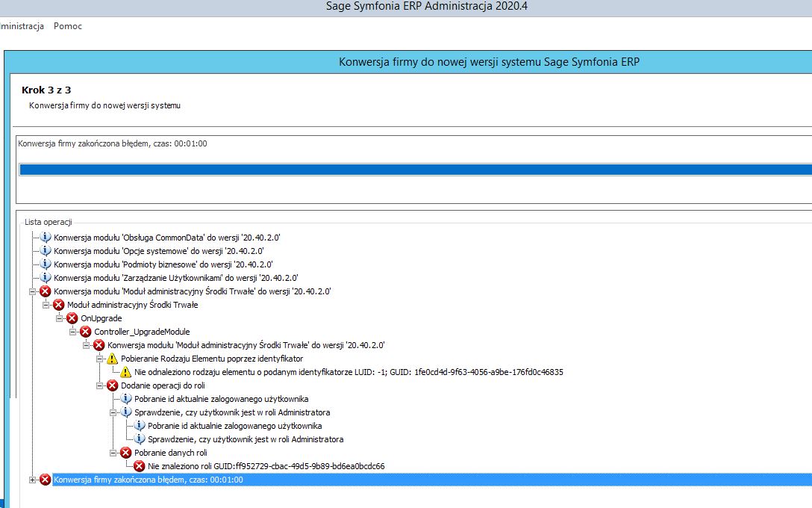Select 'Zarządzanie Użytkownikami' conversion row text
The width and height of the screenshot is (812, 508).
click(176, 278)
